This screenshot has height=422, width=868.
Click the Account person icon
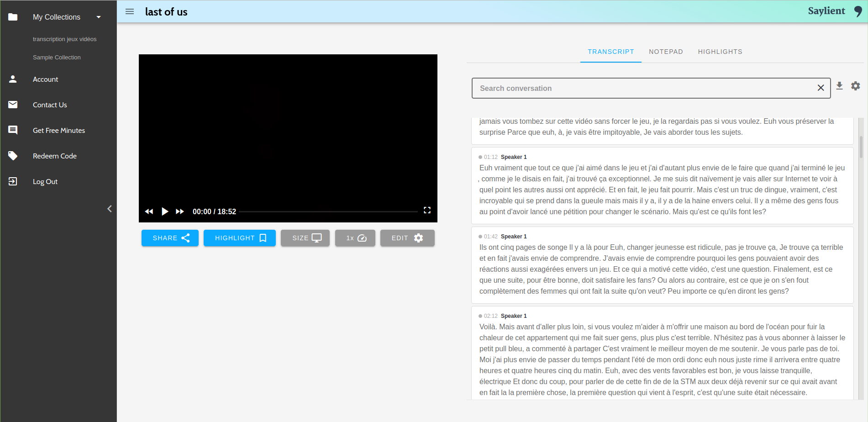13,79
